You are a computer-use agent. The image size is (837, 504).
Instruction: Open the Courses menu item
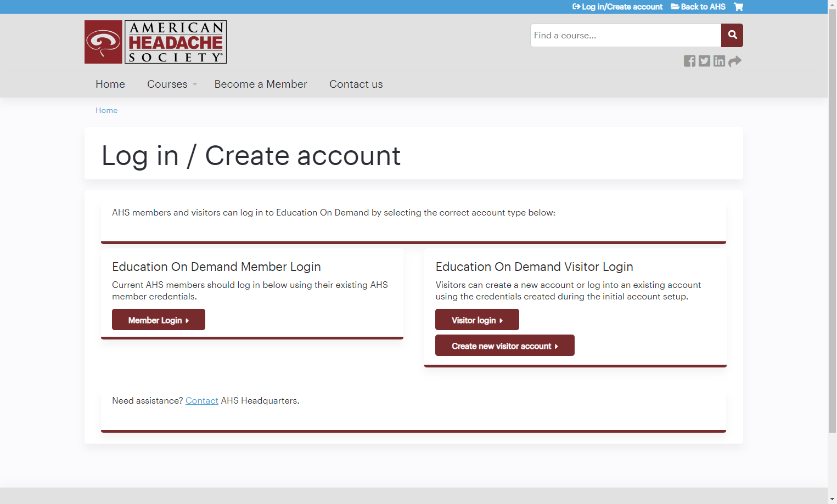click(x=167, y=84)
